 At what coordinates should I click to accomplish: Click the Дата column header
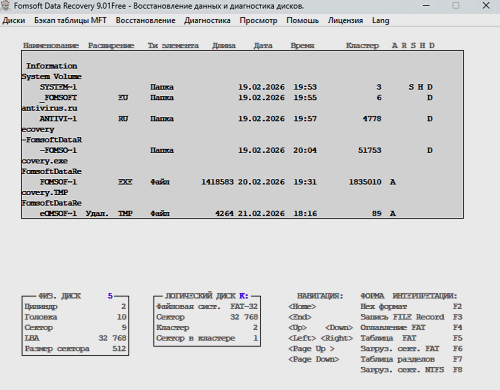pyautogui.click(x=263, y=45)
